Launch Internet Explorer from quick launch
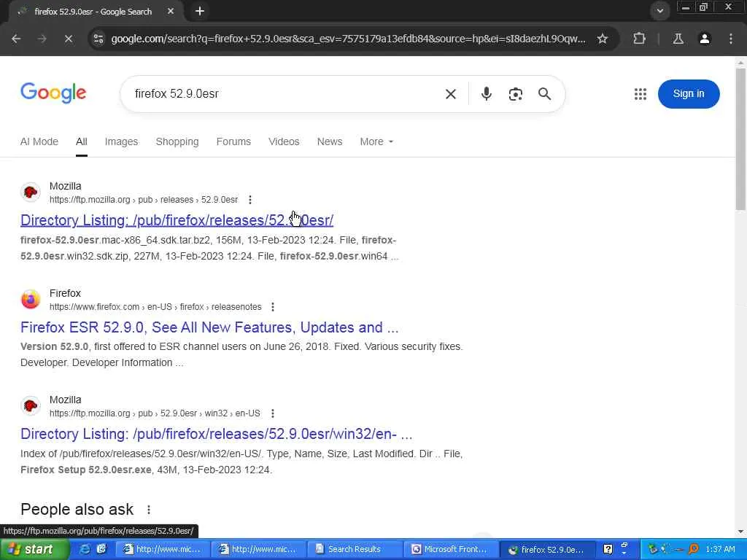The width and height of the screenshot is (747, 560). 85,550
